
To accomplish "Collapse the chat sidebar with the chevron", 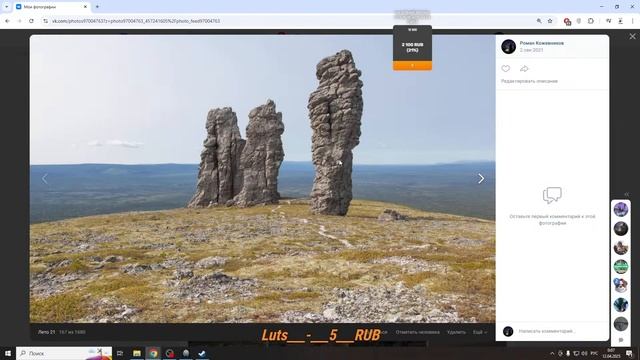I will tap(627, 194).
